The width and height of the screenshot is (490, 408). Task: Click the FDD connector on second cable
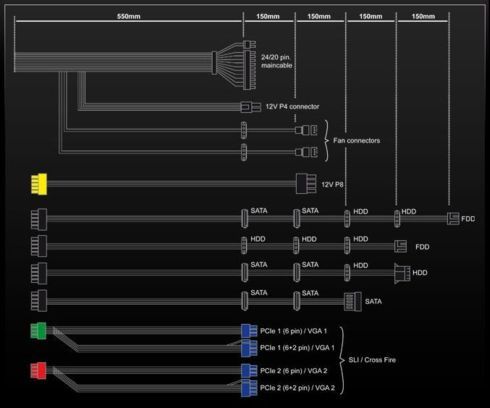(400, 246)
